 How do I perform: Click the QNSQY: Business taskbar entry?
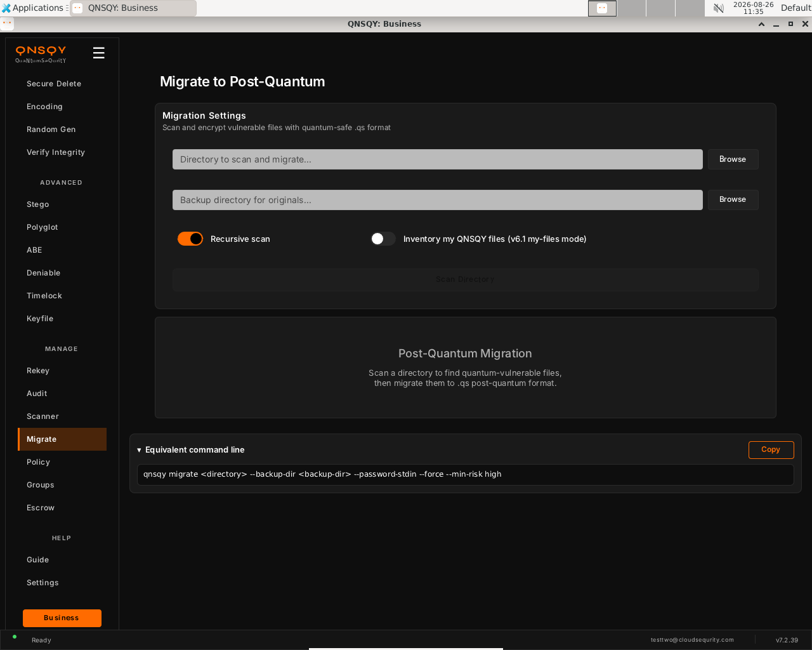point(133,8)
